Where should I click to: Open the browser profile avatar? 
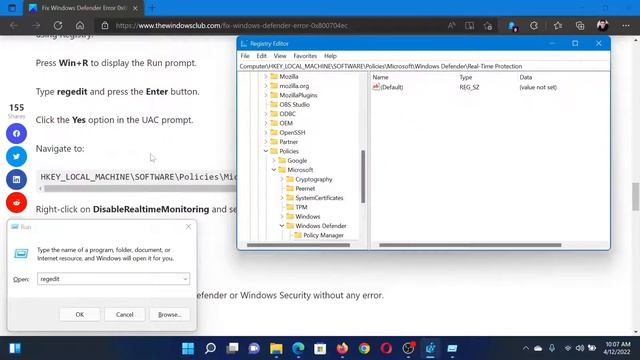602,25
